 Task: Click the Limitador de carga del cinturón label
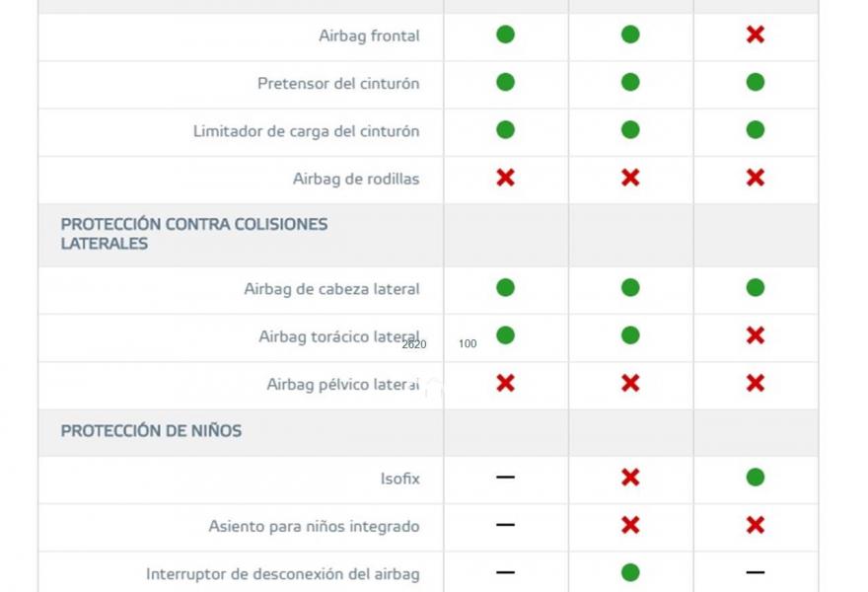[x=306, y=131]
